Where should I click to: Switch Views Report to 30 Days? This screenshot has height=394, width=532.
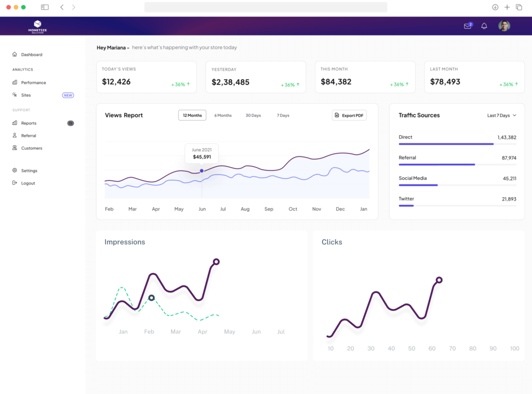point(253,115)
